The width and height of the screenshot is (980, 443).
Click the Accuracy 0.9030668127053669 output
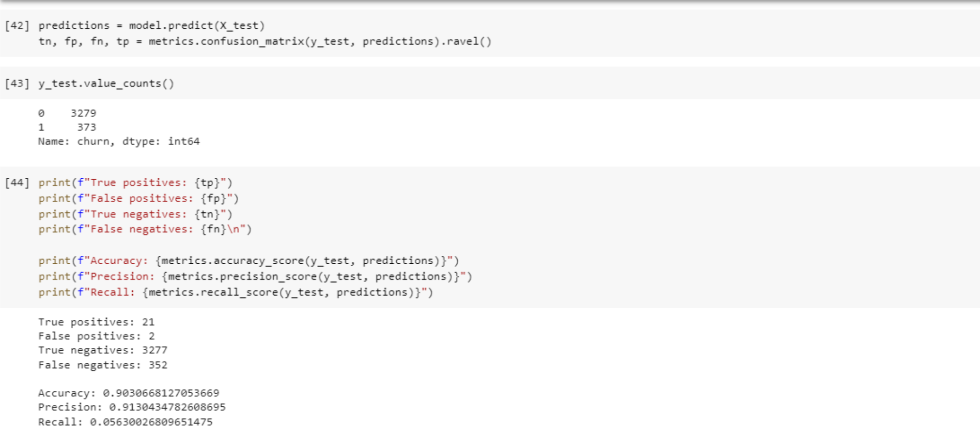[x=128, y=393]
